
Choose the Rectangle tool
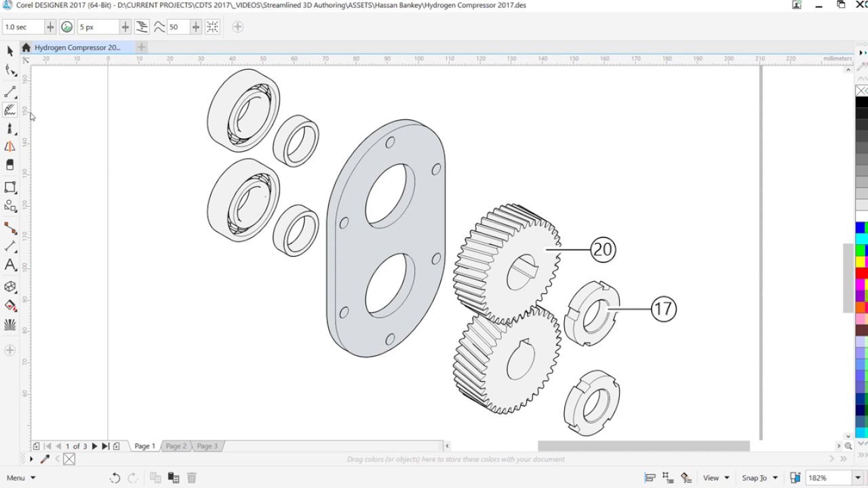10,187
